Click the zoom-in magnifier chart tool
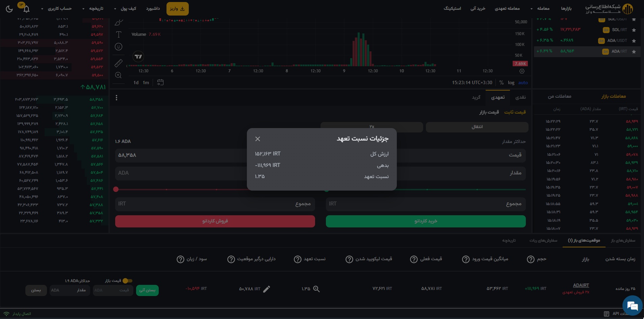 point(119,75)
